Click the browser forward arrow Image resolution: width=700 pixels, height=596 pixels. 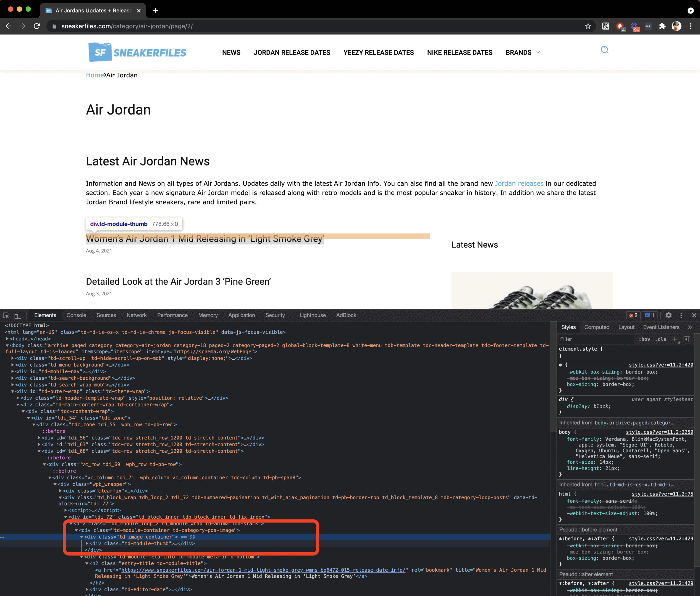pyautogui.click(x=23, y=26)
